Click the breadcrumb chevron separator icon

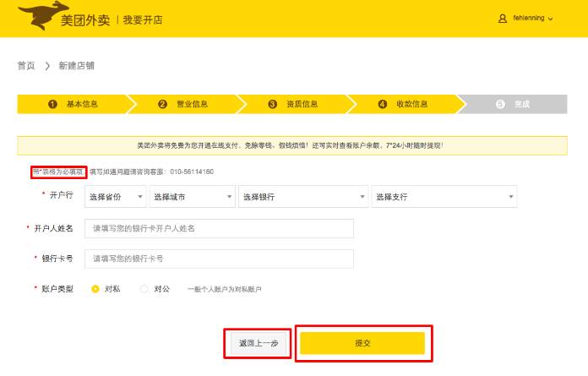tap(47, 67)
